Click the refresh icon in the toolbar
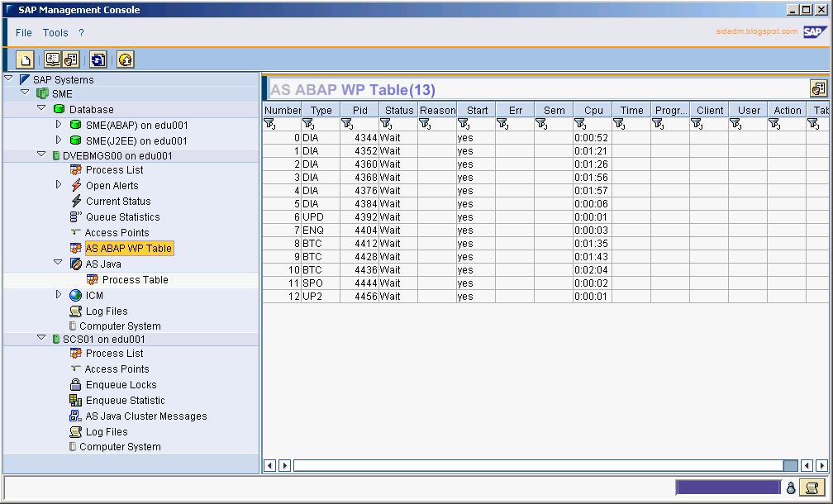 [x=98, y=59]
